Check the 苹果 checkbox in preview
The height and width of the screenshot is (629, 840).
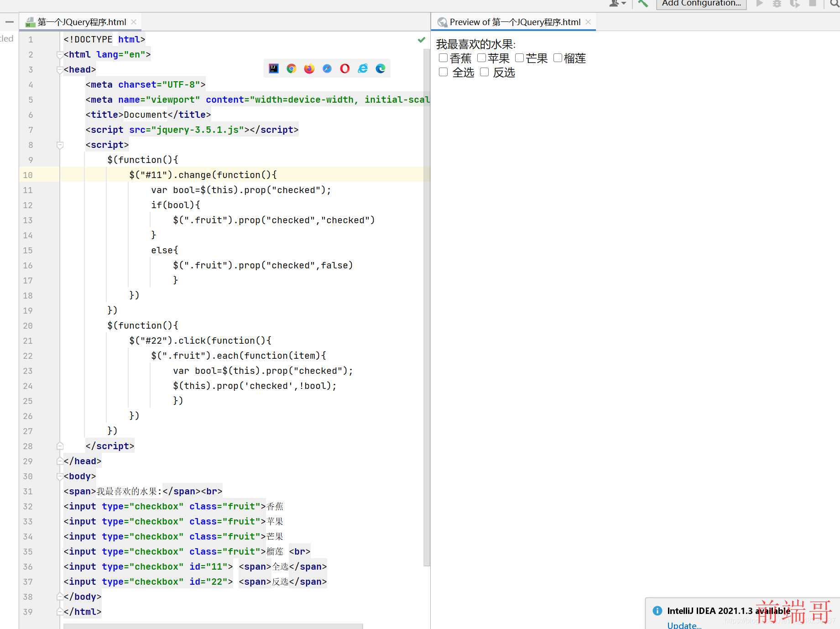[481, 58]
